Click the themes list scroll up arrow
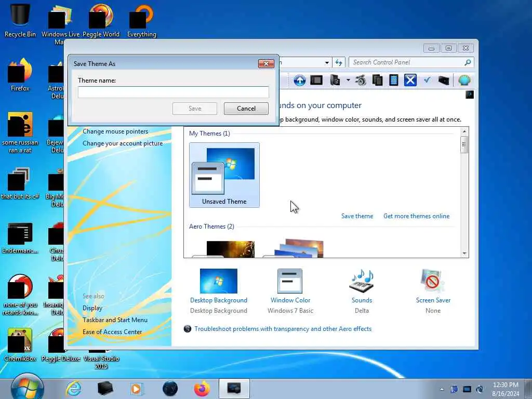The height and width of the screenshot is (399, 532). (464, 131)
